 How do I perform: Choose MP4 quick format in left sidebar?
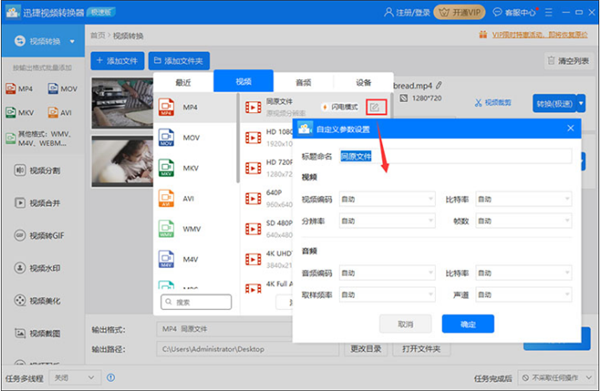[19, 89]
